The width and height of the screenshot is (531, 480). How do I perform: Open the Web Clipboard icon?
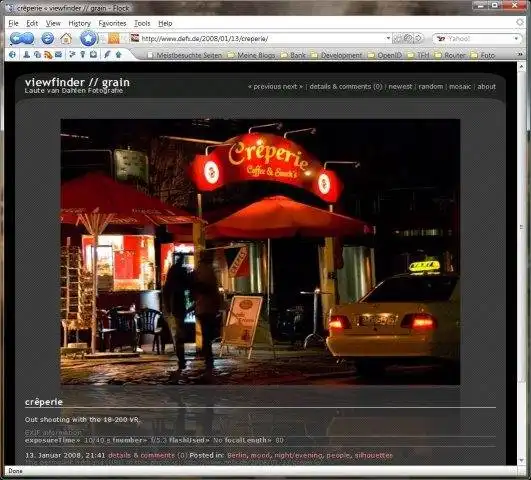pyautogui.click(x=93, y=54)
